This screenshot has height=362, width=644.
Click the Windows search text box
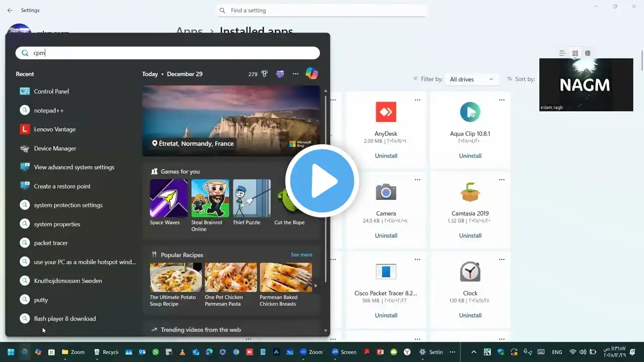(168, 53)
